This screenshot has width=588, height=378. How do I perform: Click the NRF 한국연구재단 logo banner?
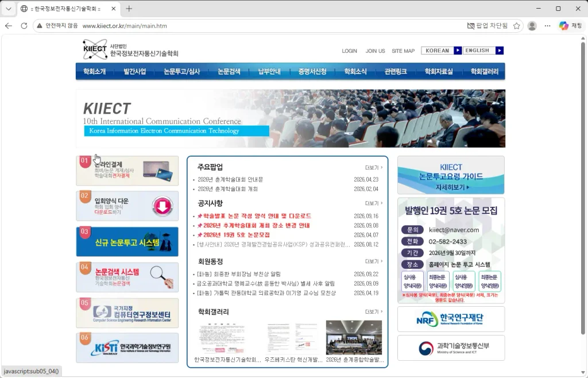pyautogui.click(x=451, y=319)
